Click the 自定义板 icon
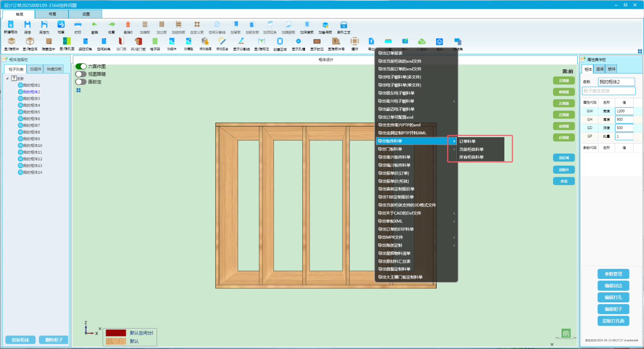Screen dimensions: 644x349 coord(197,25)
